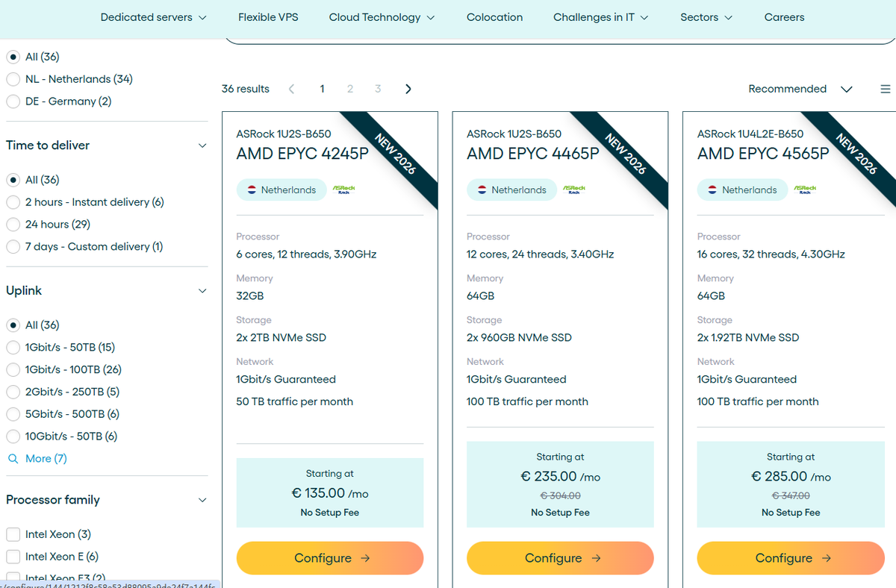Click NEW 2026 ribbon on EPYC 4465P card
This screenshot has height=588, width=896.
[x=625, y=154]
